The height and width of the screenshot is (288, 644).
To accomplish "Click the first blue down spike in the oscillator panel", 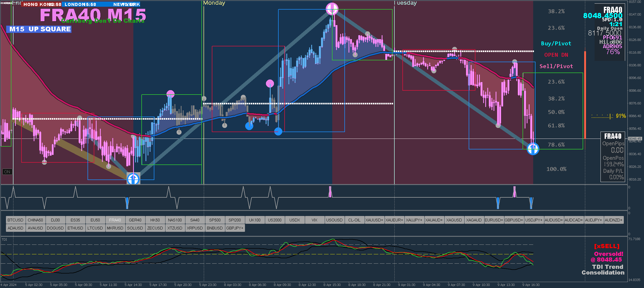I will coord(127,203).
